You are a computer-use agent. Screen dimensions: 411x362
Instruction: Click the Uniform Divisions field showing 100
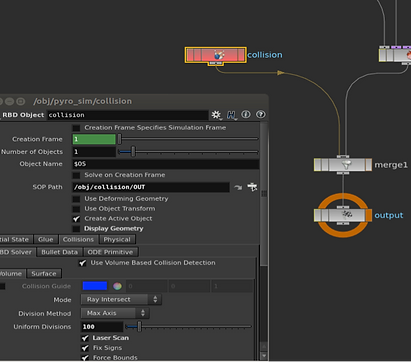(102, 327)
